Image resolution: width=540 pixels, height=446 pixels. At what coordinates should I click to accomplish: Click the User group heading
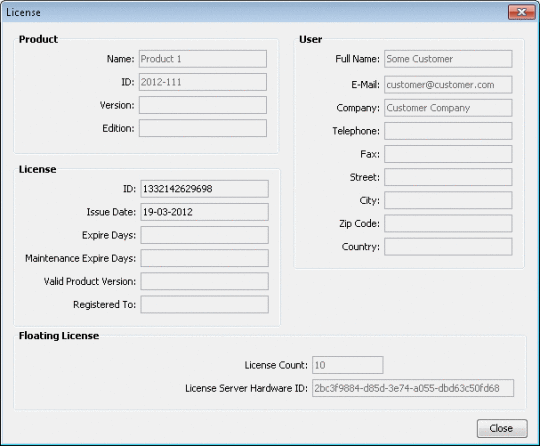(x=310, y=39)
